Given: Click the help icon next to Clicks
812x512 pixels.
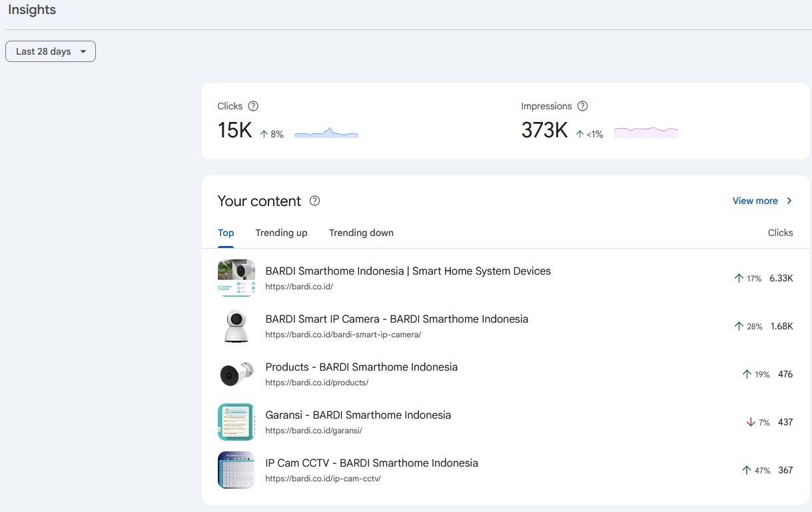Looking at the screenshot, I should point(253,106).
